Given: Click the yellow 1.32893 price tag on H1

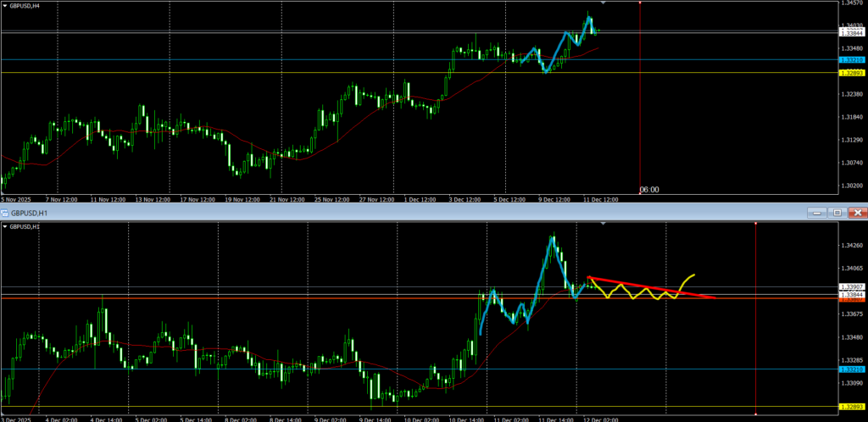Looking at the screenshot, I should point(851,407).
